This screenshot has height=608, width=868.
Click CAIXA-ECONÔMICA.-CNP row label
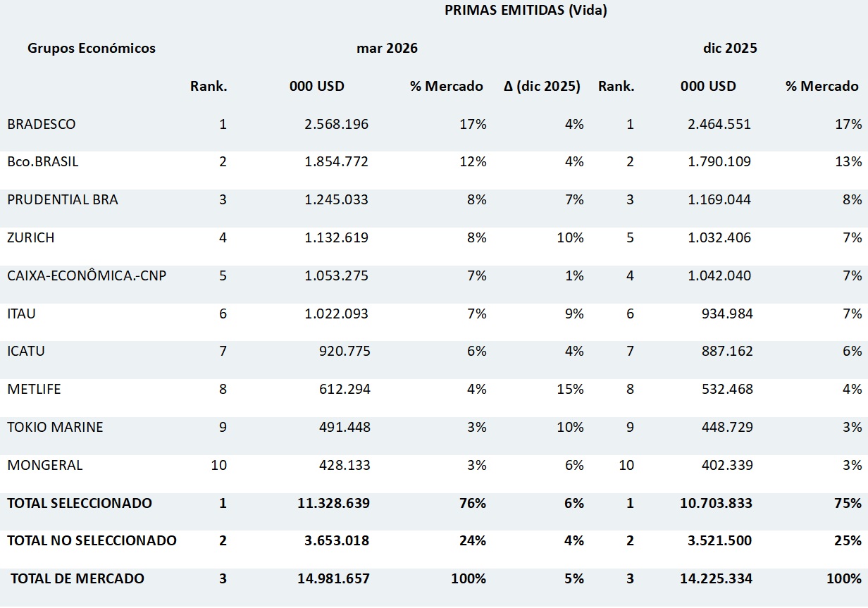coord(87,275)
